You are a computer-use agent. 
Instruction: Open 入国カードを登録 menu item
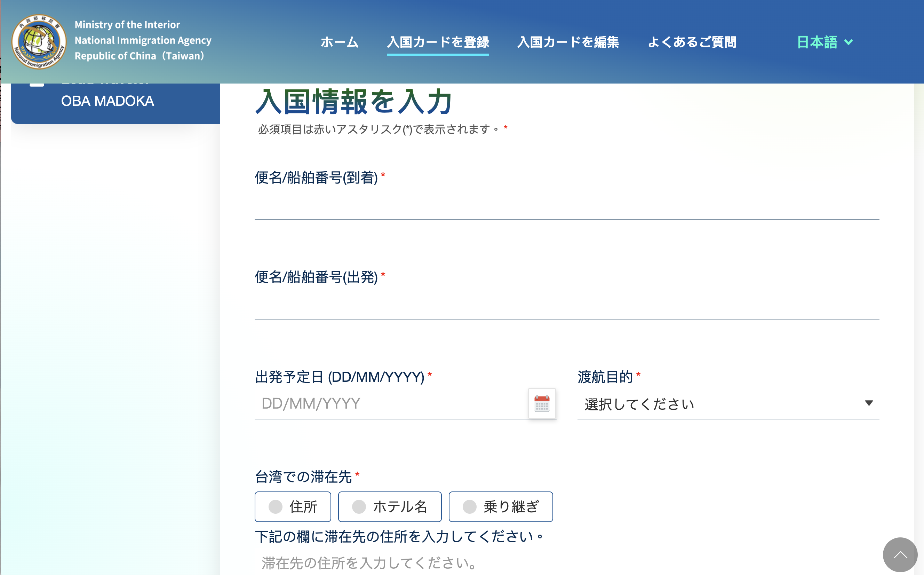click(x=438, y=42)
